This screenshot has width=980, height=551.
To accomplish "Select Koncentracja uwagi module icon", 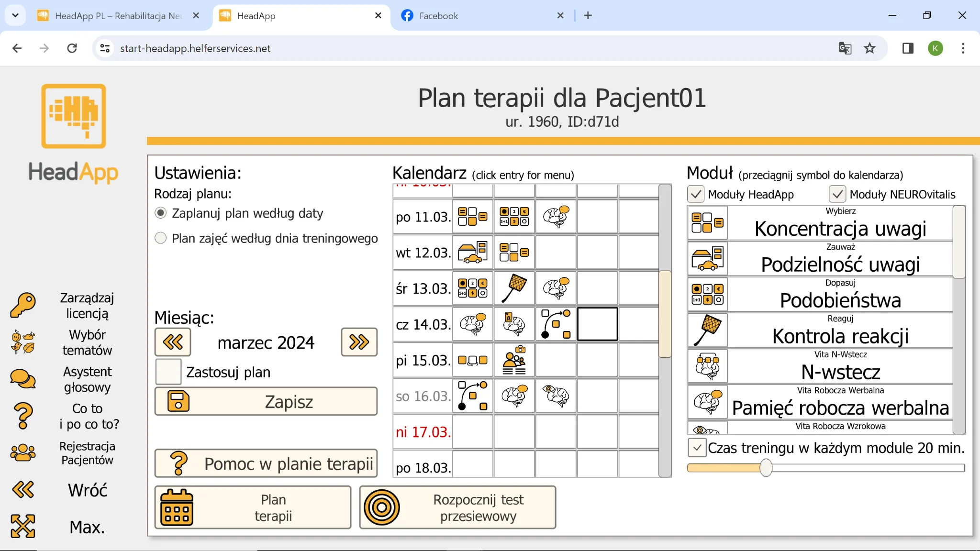I will click(x=707, y=223).
